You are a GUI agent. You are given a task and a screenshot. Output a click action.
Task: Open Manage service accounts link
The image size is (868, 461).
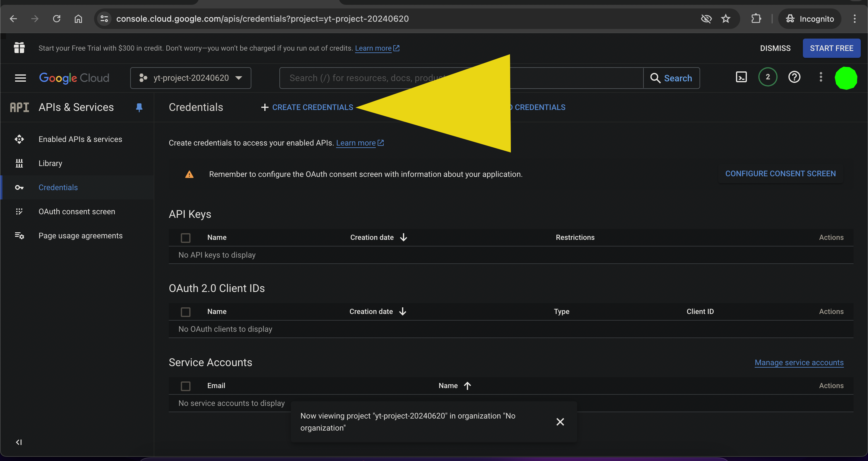pyautogui.click(x=799, y=362)
